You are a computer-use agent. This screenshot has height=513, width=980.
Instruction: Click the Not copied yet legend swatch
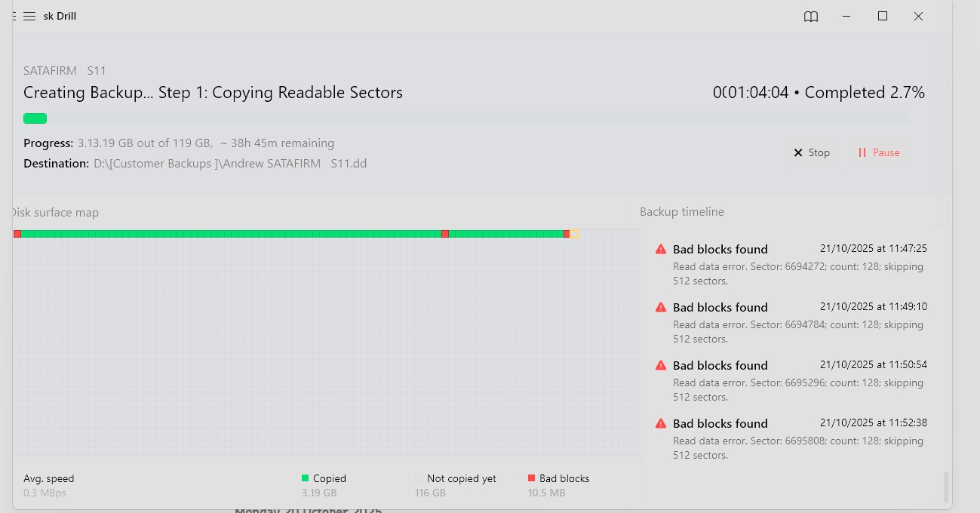[x=419, y=478]
